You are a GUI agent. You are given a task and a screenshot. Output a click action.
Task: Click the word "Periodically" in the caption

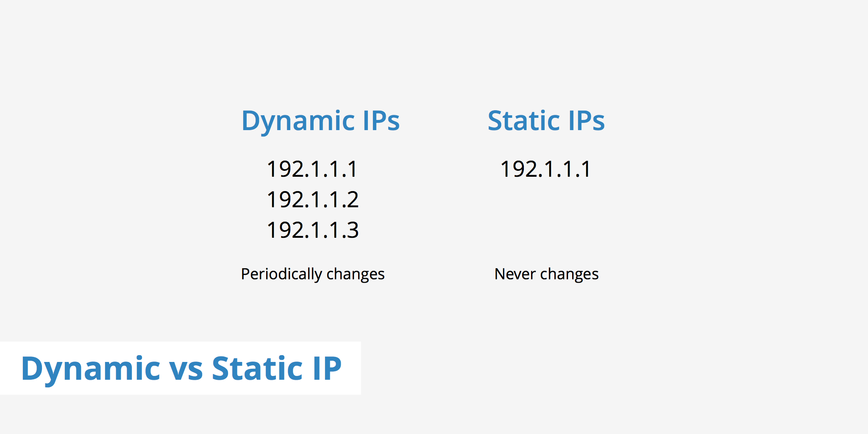[x=281, y=274]
